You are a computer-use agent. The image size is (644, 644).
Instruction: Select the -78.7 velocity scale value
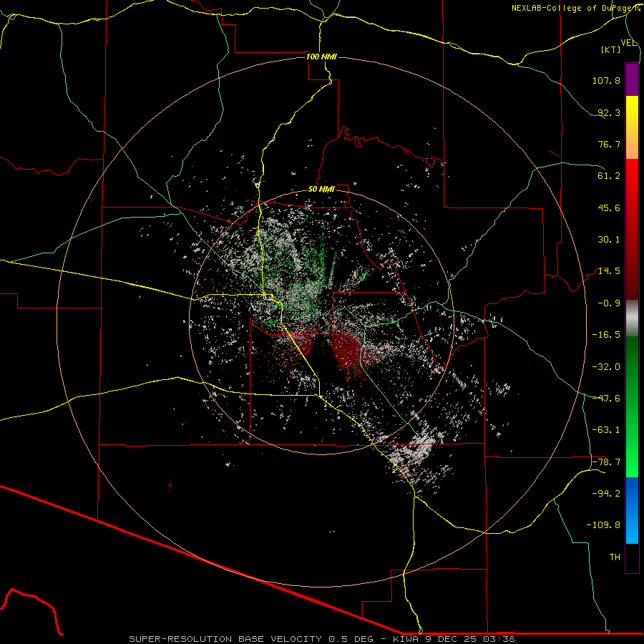pyautogui.click(x=606, y=462)
